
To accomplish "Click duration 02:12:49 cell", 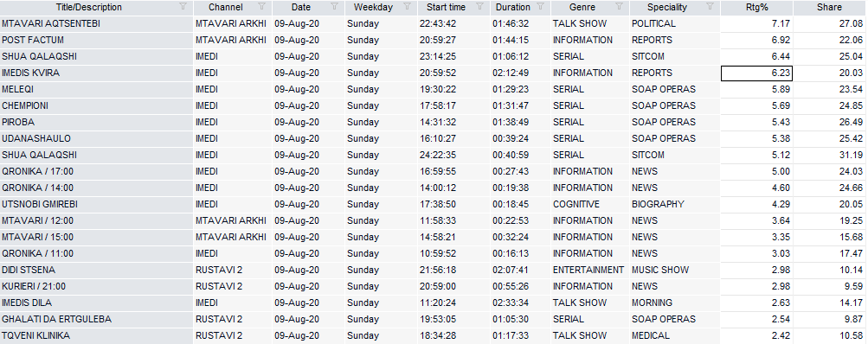I will pyautogui.click(x=520, y=73).
